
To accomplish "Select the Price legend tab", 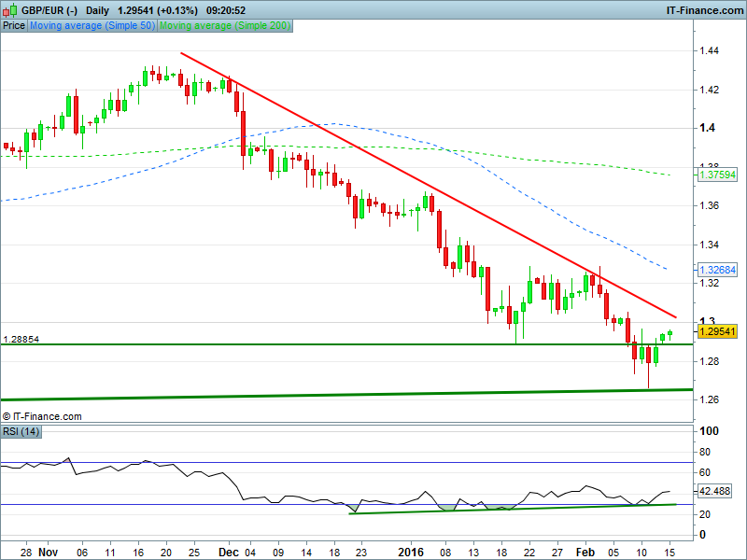I will tap(14, 26).
